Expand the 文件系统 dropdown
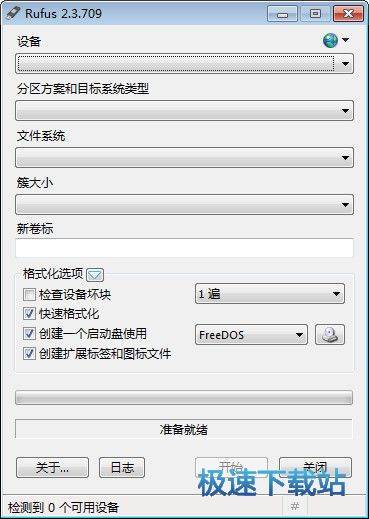 pos(184,157)
